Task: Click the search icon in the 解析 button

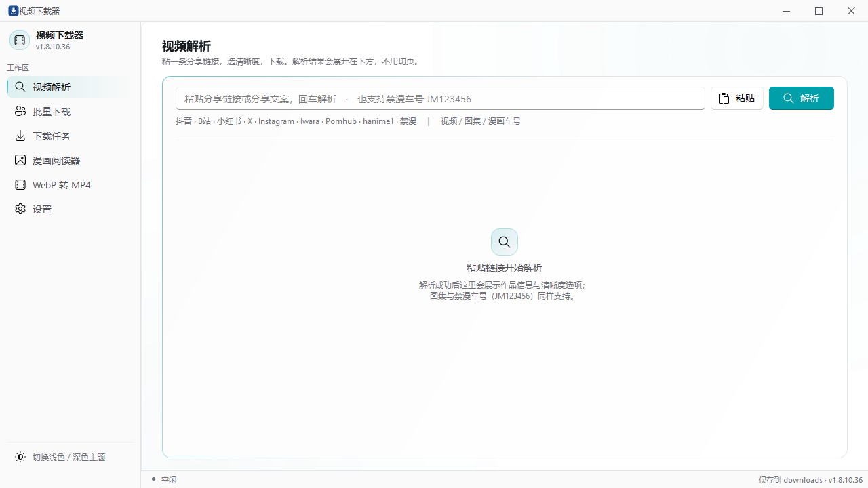Action: (788, 99)
